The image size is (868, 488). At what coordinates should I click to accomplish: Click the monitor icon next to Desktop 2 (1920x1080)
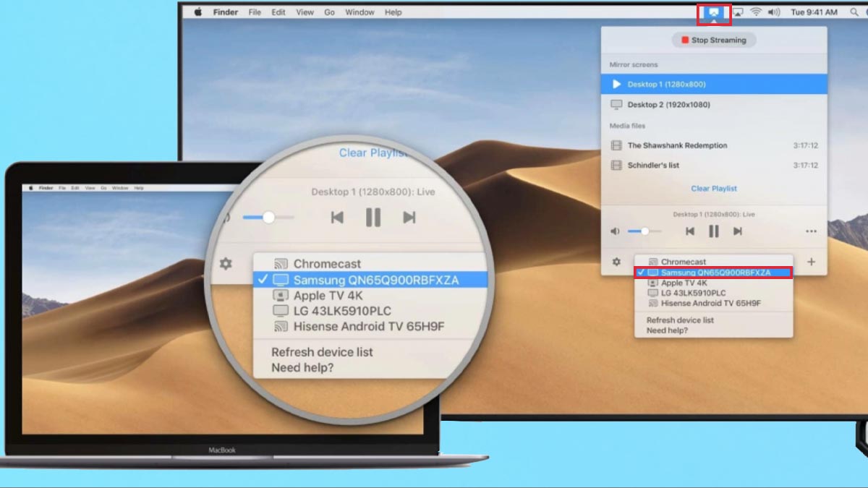tap(616, 105)
